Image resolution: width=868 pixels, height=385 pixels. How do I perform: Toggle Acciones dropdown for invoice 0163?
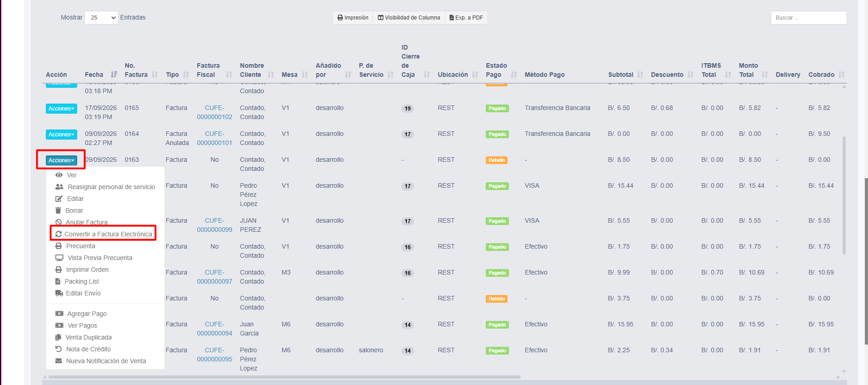(61, 160)
